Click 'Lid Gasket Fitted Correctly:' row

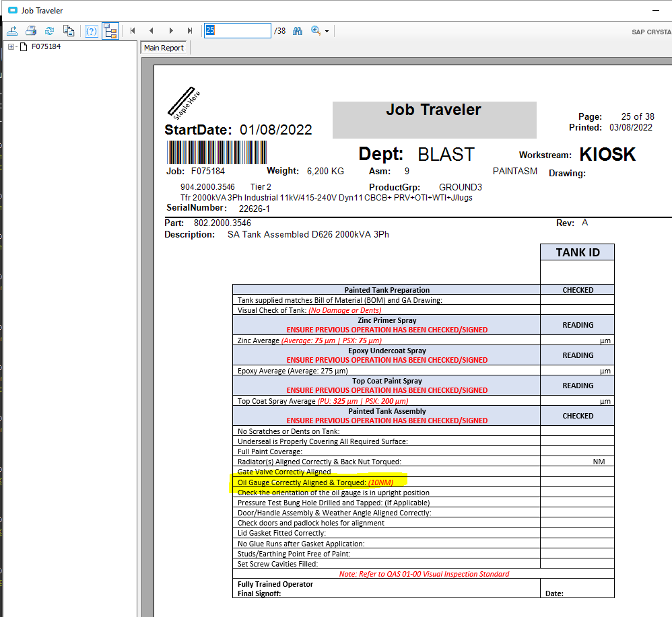[386, 533]
